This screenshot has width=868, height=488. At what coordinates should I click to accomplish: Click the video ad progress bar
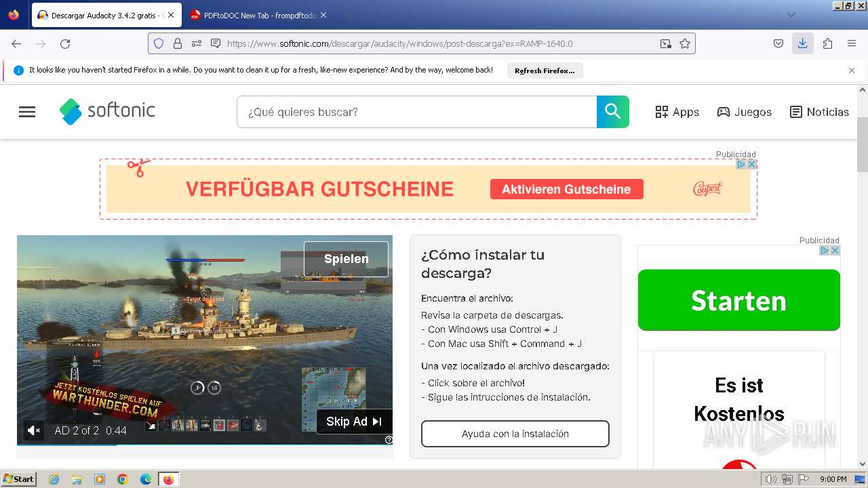pyautogui.click(x=205, y=445)
